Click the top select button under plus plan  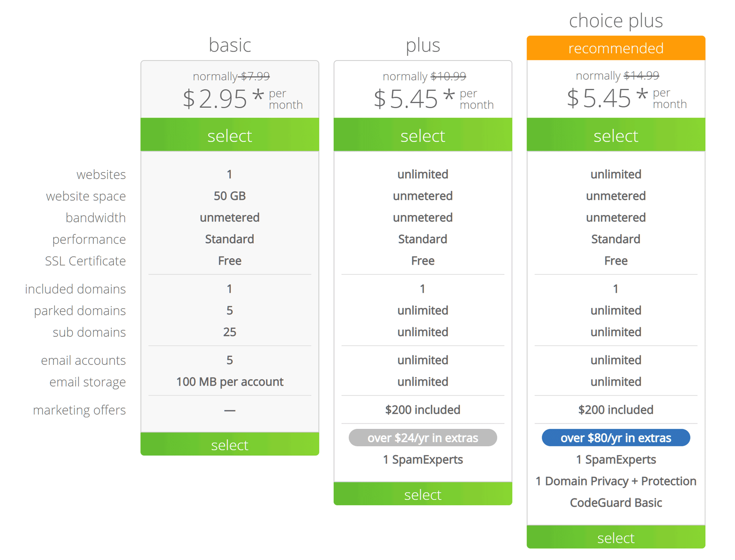click(x=423, y=135)
